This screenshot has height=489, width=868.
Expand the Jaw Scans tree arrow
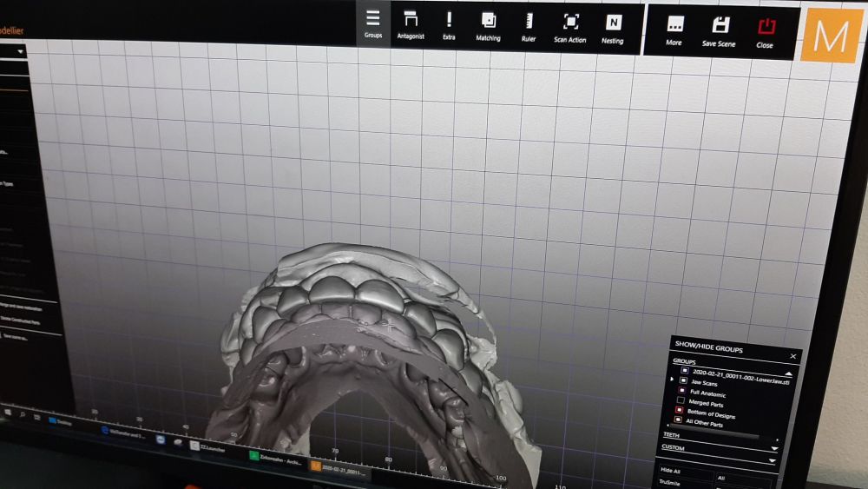click(x=672, y=379)
